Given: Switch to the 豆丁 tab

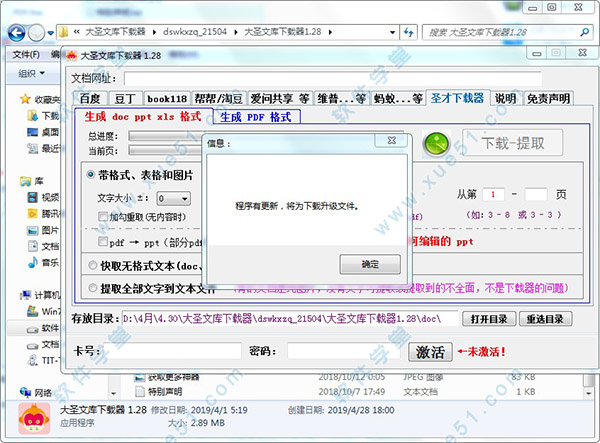Looking at the screenshot, I should [126, 99].
